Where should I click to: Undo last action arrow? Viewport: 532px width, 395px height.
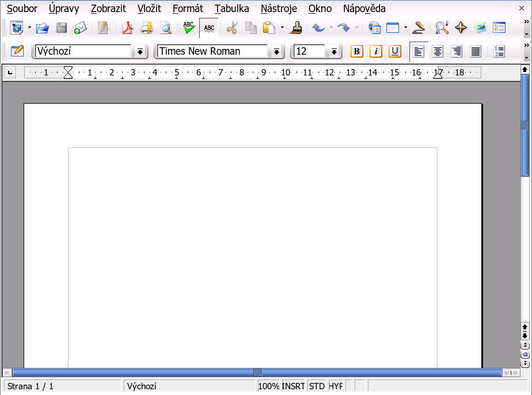point(318,28)
